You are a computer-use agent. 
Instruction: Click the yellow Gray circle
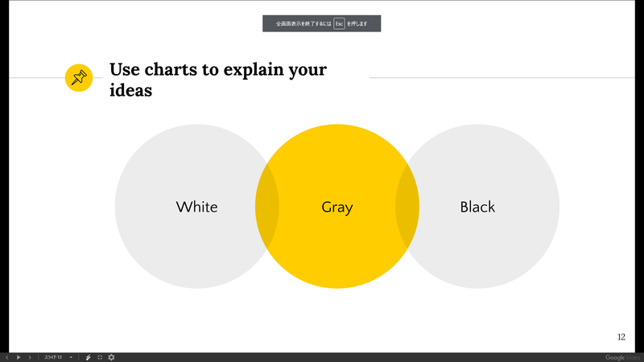[x=336, y=206]
